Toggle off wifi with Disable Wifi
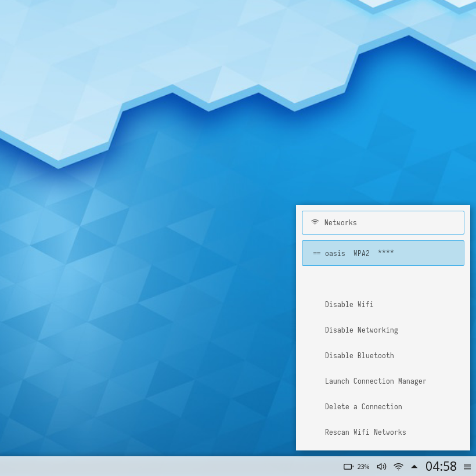This screenshot has width=476, height=476. coord(349,305)
